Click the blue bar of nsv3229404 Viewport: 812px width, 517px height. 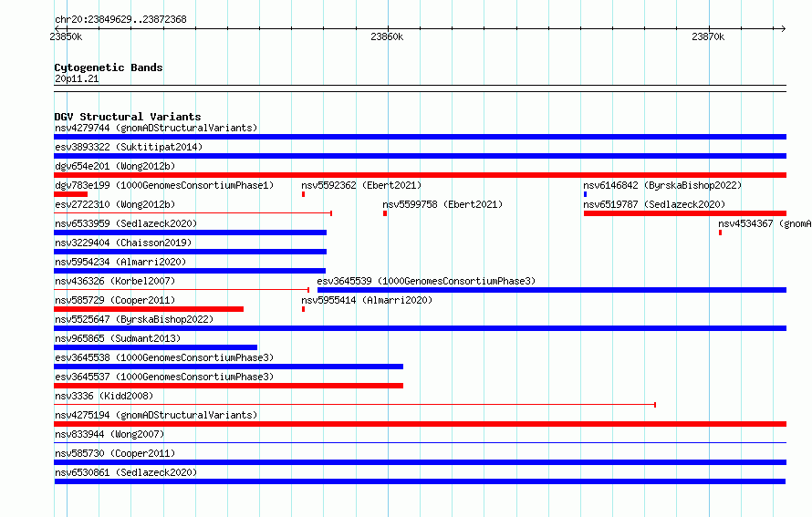point(190,252)
